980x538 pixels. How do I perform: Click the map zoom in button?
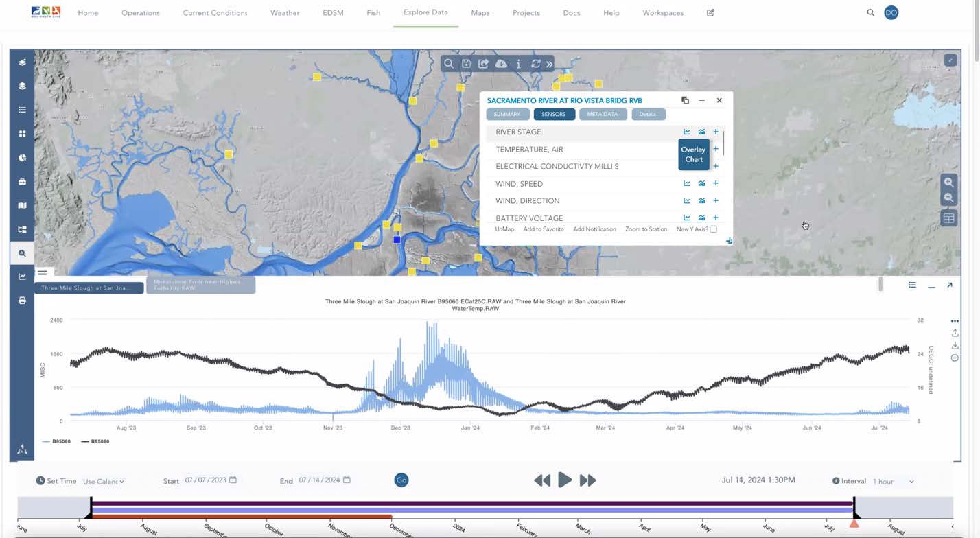pos(948,183)
